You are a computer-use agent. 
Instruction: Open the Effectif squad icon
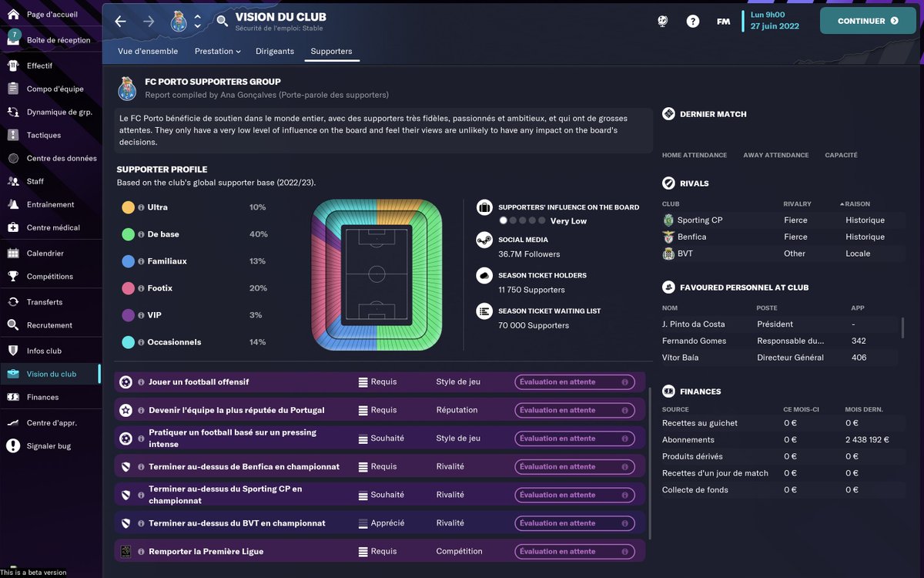(x=13, y=66)
